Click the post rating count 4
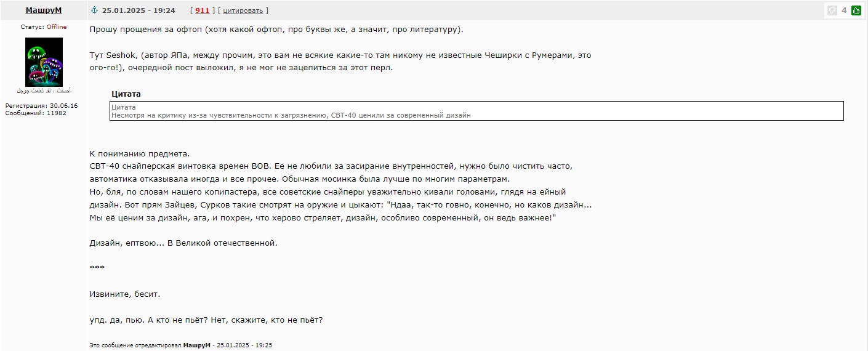Viewport: 868px width, 351px height. 844,10
